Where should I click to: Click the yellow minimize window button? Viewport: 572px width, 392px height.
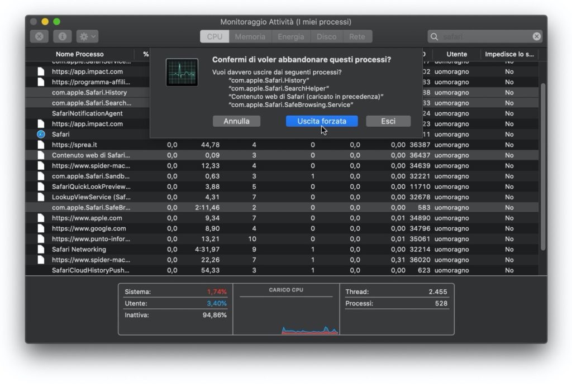coord(45,22)
